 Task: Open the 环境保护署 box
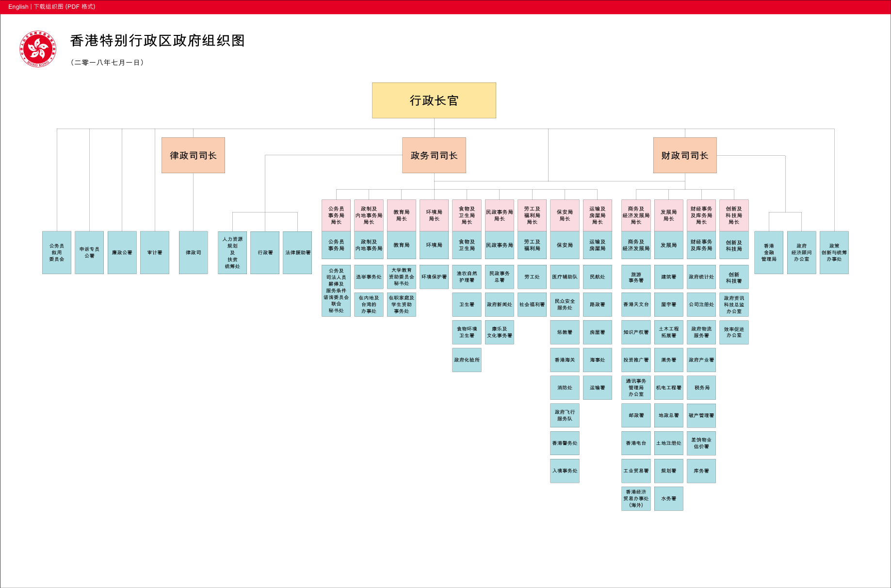click(x=434, y=277)
